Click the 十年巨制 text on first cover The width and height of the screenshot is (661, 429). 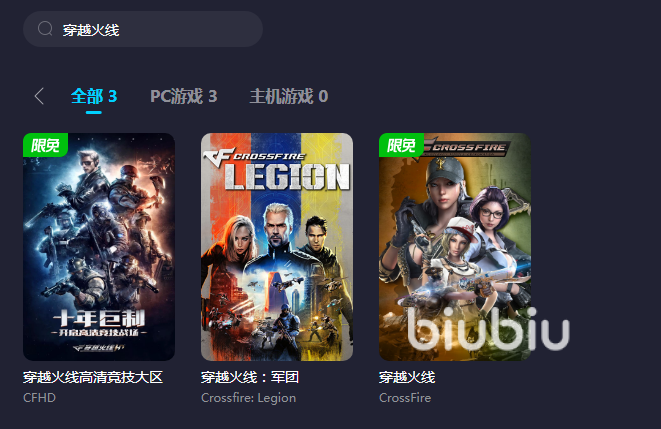click(99, 318)
